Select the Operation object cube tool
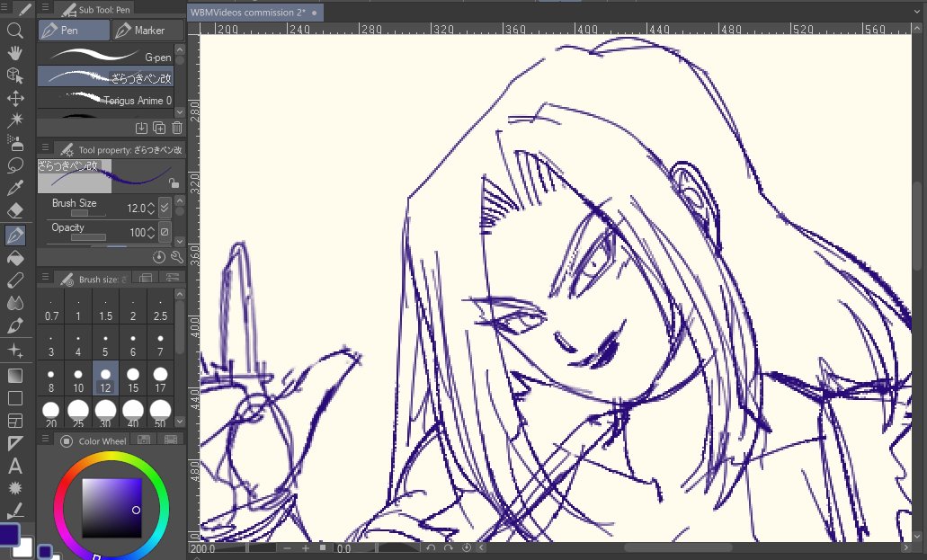Screen dimensions: 927x560 tap(14, 76)
